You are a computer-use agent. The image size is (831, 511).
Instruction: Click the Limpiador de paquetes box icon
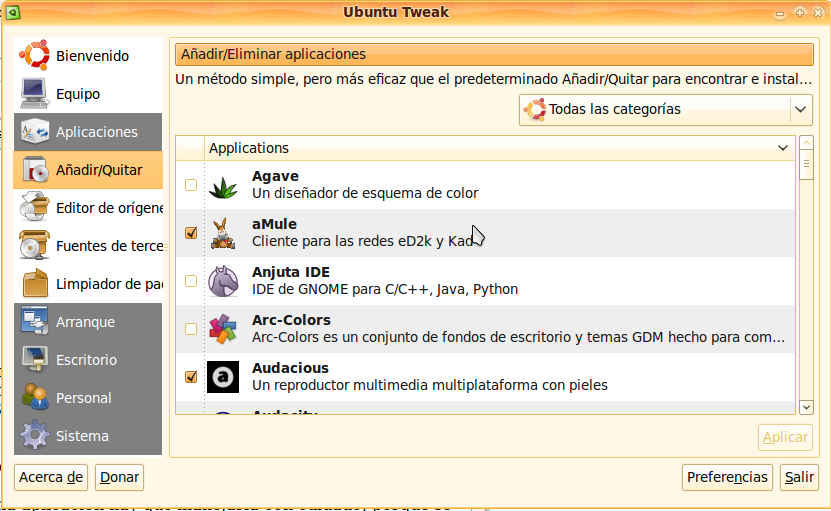click(35, 283)
